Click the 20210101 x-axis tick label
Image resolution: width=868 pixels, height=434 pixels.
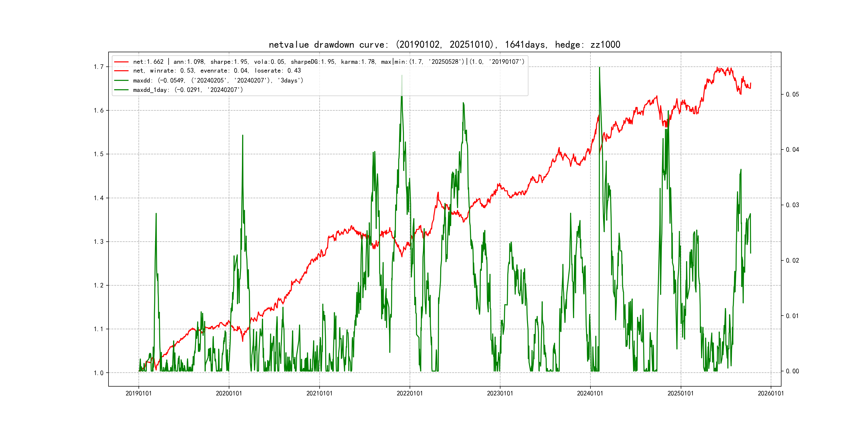coord(319,394)
